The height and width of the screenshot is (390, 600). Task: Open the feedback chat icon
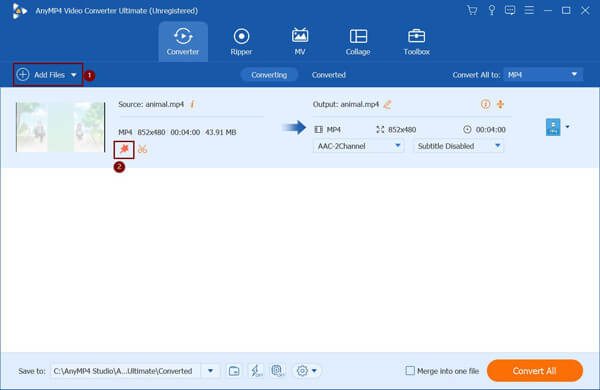click(510, 10)
